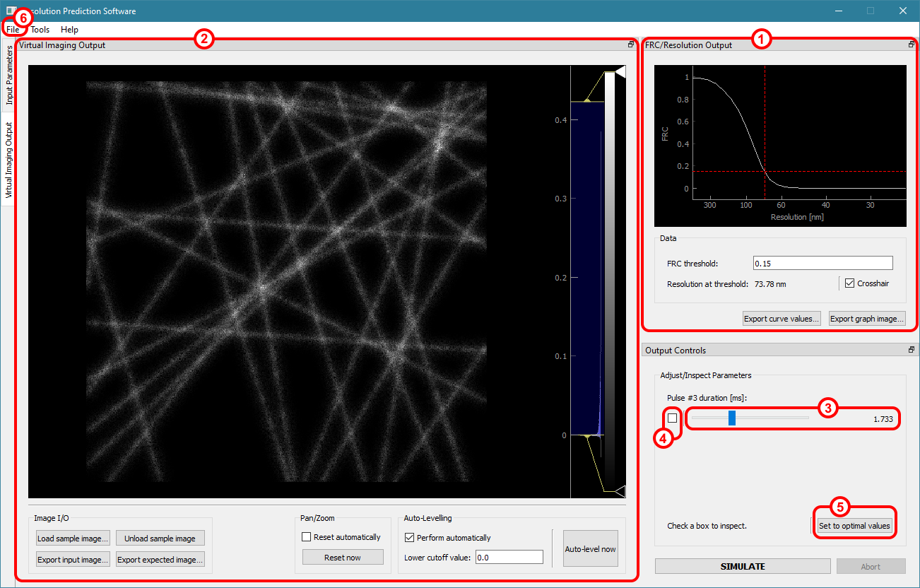Image resolution: width=920 pixels, height=588 pixels.
Task: Uncheck Perform automatically auto-levelling
Action: (409, 538)
